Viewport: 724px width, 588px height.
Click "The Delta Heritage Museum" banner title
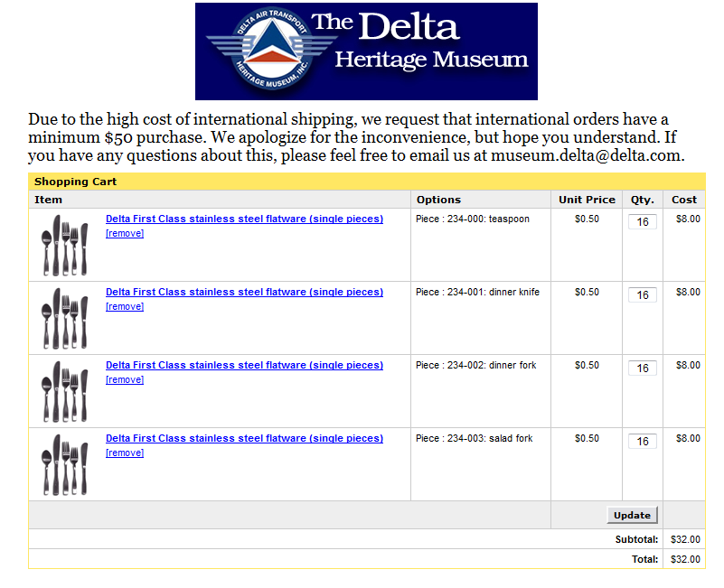pyautogui.click(x=420, y=42)
